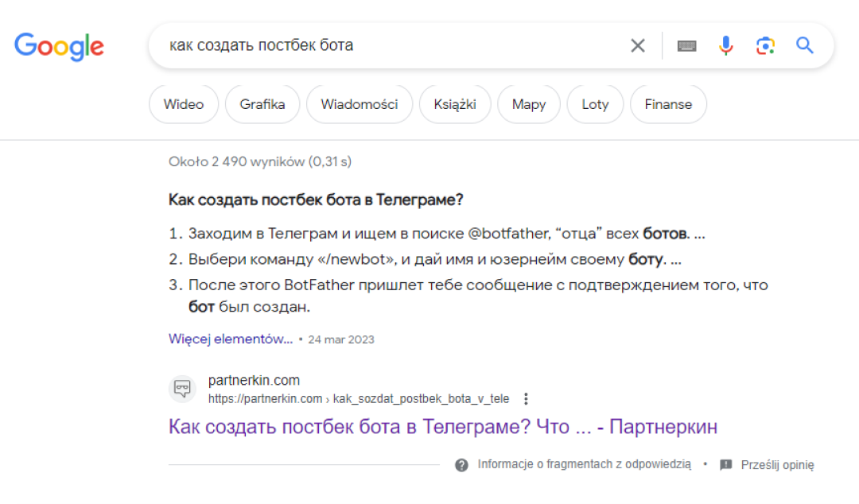Click the feedback flag icon
This screenshot has width=859, height=504.
coord(726,465)
